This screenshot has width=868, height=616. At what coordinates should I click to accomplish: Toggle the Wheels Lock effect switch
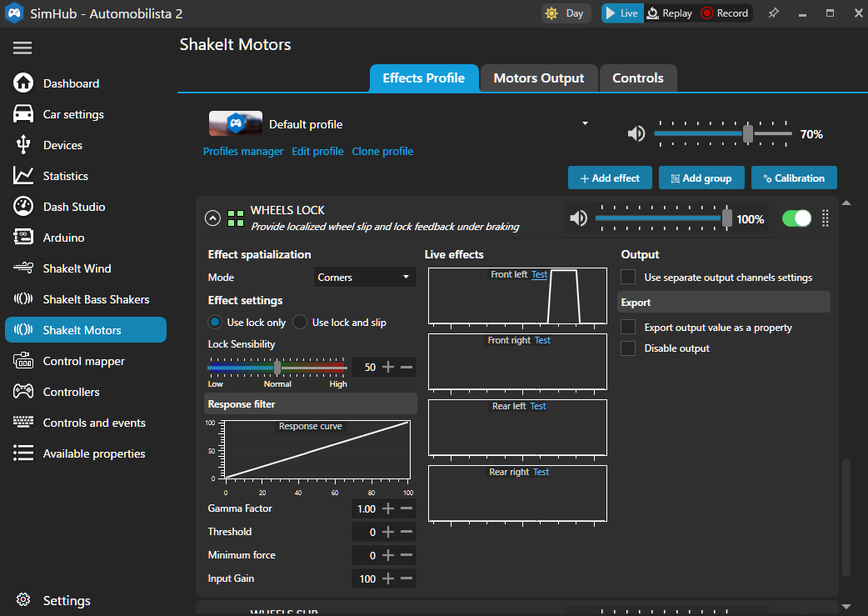[796, 218]
